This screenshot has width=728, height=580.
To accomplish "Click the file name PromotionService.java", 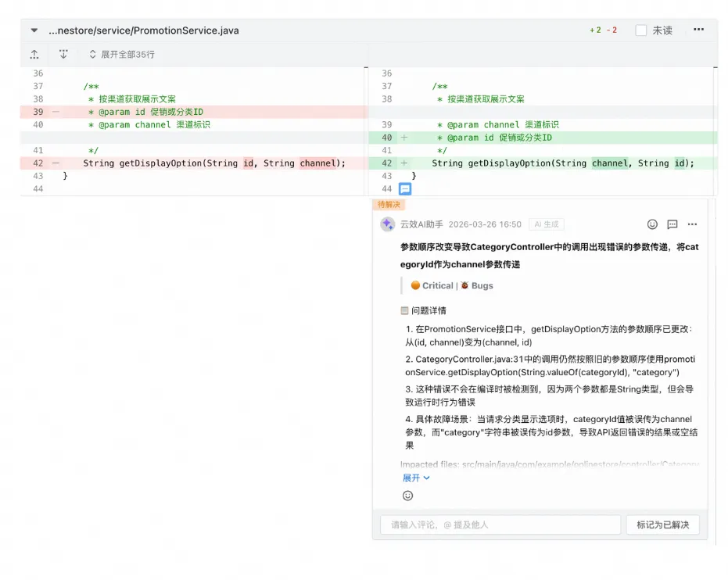I will pyautogui.click(x=144, y=30).
